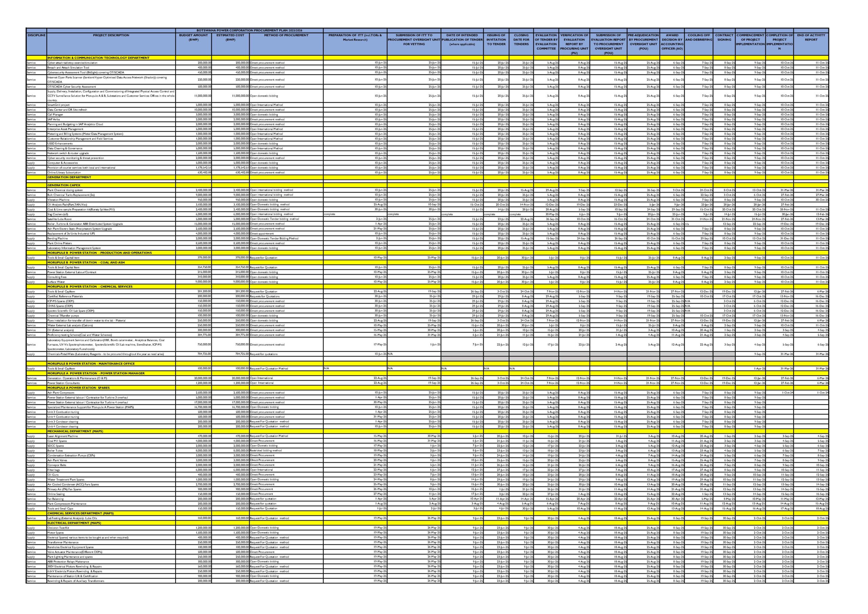This screenshot has height=614, width=868.
Task: Click the budget value '1,178,542.51'
Action: (x=194, y=168)
